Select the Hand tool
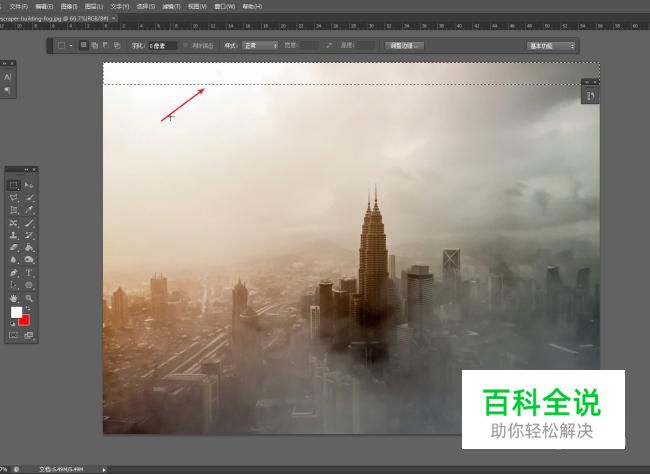650x474 pixels. tap(14, 298)
